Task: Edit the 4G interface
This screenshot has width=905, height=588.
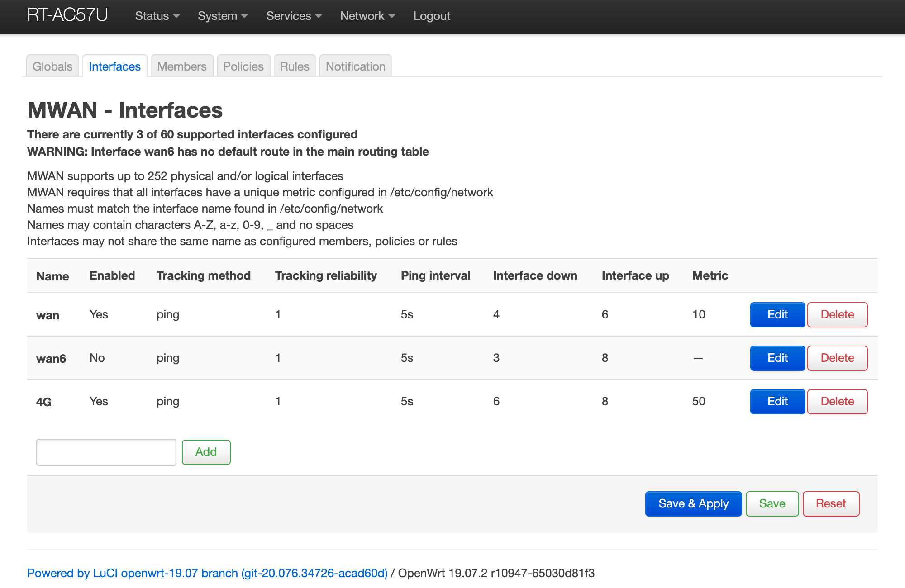Action: point(777,401)
